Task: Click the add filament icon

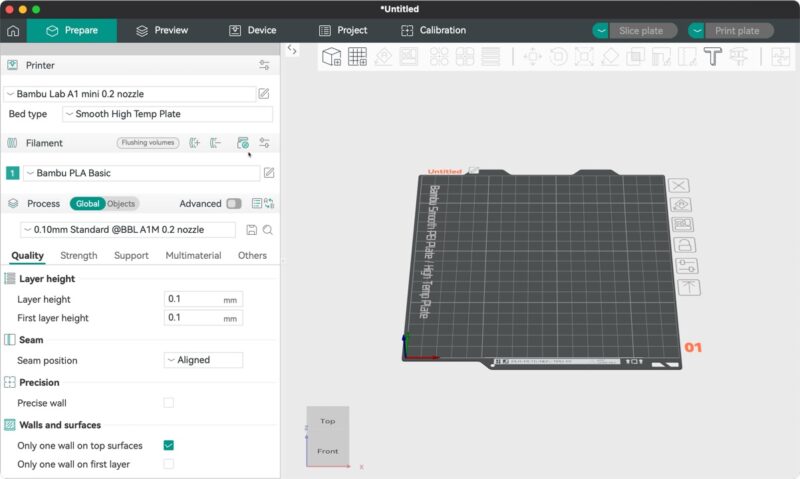Action: [x=194, y=143]
